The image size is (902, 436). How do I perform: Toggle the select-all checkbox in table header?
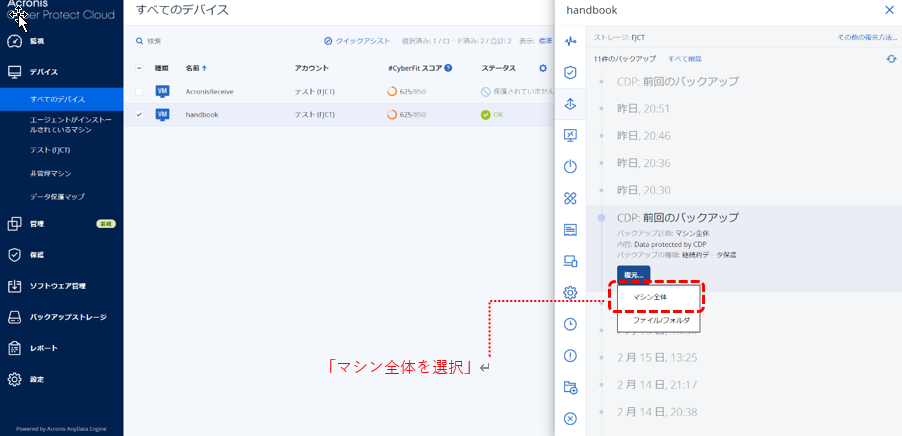coord(139,68)
